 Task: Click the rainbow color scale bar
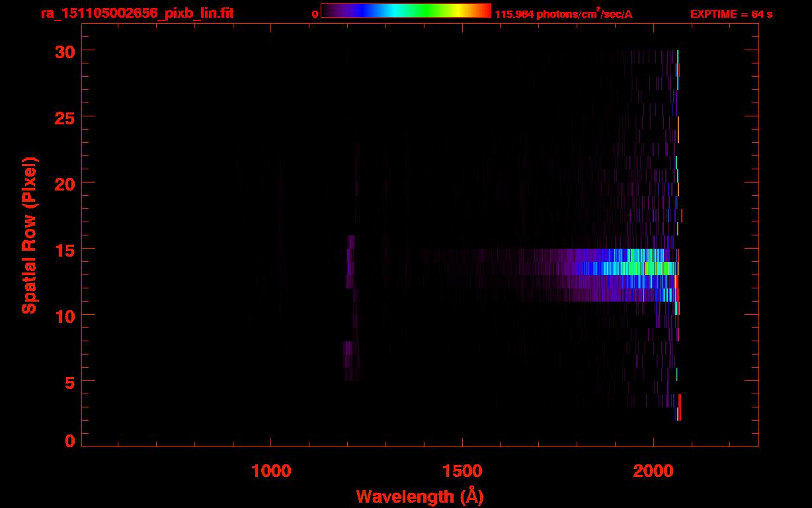coord(406,11)
